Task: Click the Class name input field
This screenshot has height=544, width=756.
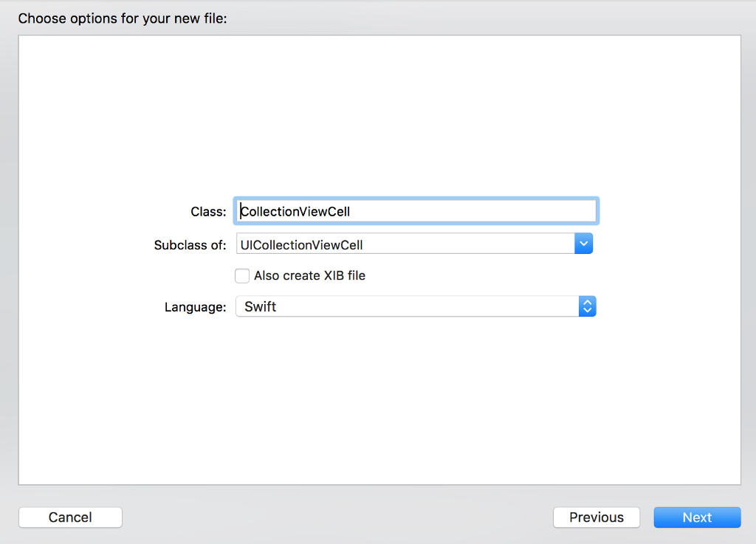Action: pos(416,211)
